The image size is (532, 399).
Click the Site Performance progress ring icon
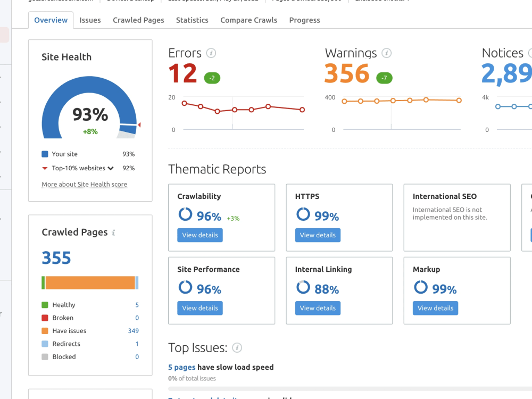(x=185, y=287)
